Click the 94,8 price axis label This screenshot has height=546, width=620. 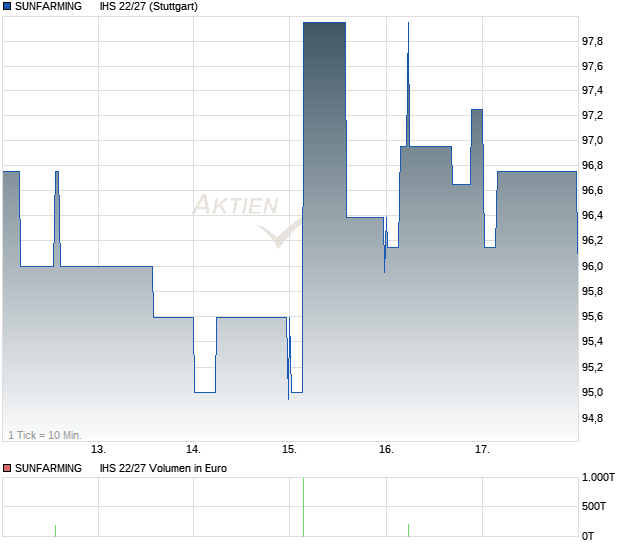pyautogui.click(x=592, y=418)
